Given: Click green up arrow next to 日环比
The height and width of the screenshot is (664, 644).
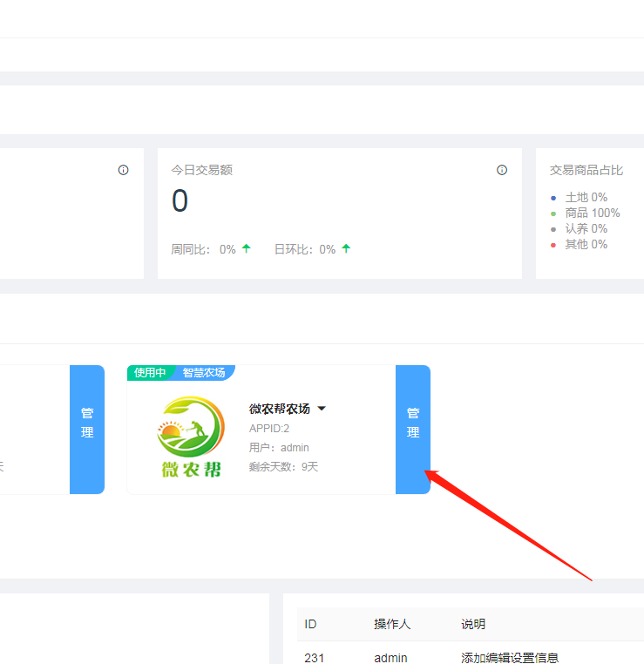Looking at the screenshot, I should pos(346,248).
